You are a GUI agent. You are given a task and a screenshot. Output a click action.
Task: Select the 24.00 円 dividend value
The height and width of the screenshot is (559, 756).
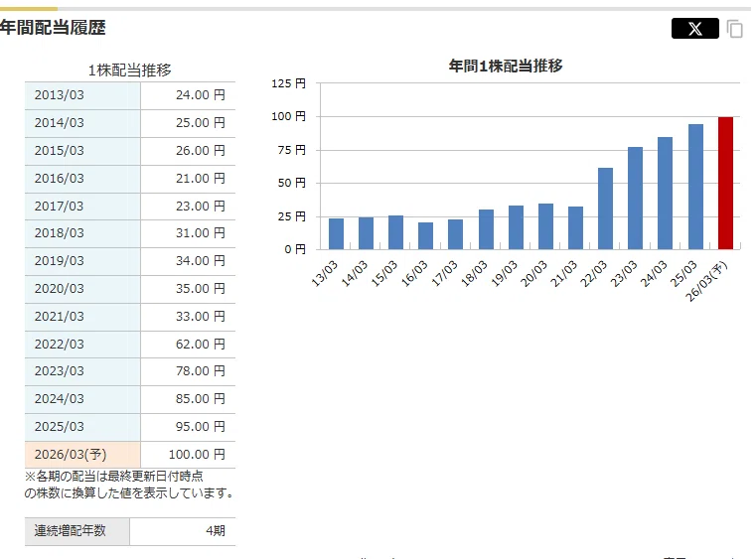(200, 95)
